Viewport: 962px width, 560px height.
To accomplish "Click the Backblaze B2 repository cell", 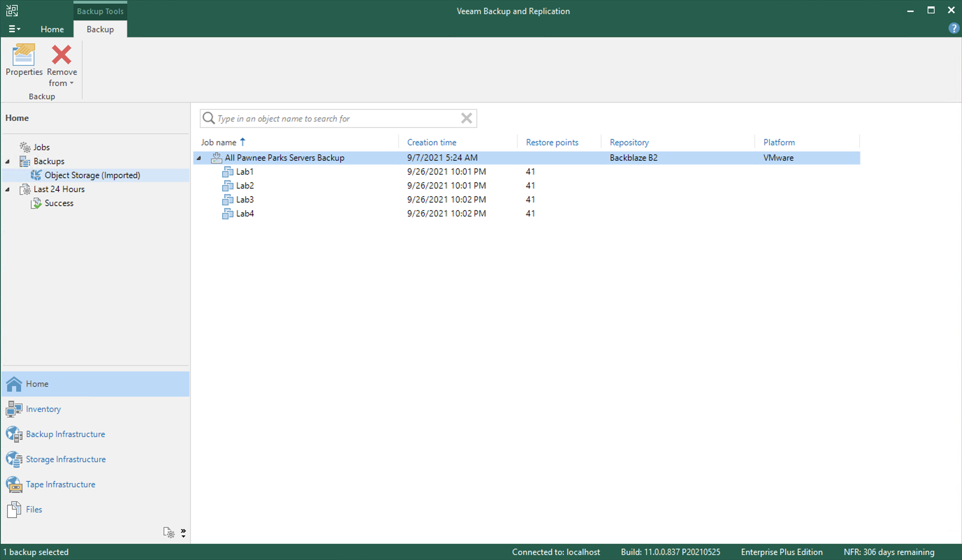I will coord(633,157).
